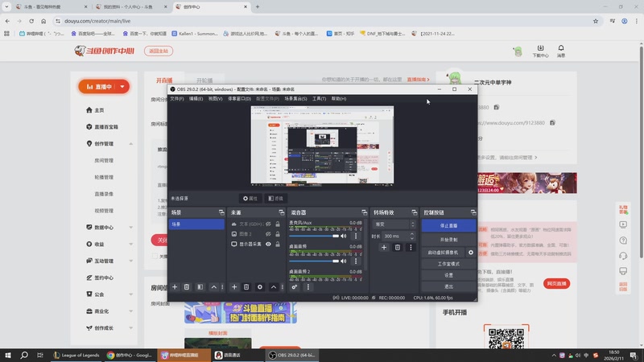Screen dimensions: 644x362
Task: Open the OBS 视图(V) menu
Action: click(215, 98)
